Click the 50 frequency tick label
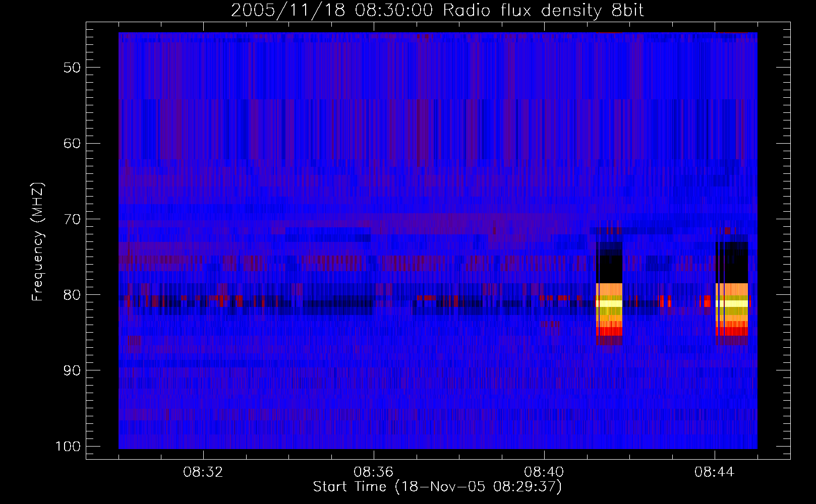The width and height of the screenshot is (816, 504). coord(72,68)
